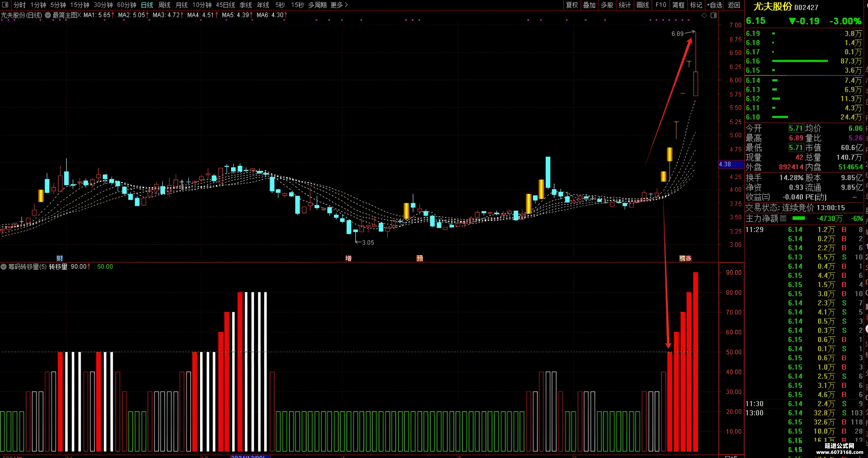Click the 标记 mark button
The width and height of the screenshot is (868, 458).
point(696,5)
